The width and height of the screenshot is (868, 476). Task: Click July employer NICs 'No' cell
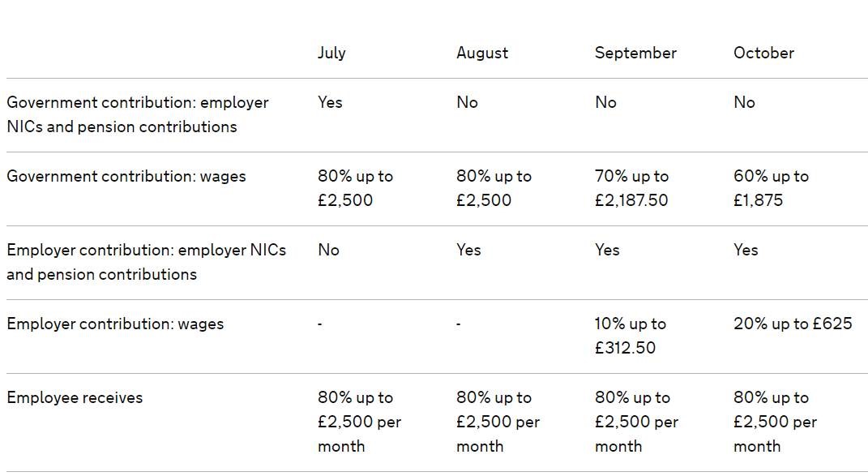[328, 251]
